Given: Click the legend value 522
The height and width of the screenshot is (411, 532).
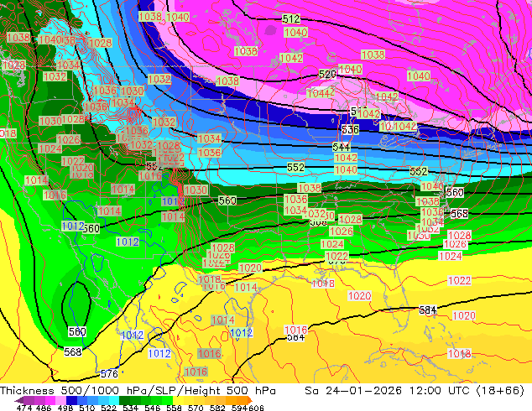Looking at the screenshot, I should tap(108, 408).
